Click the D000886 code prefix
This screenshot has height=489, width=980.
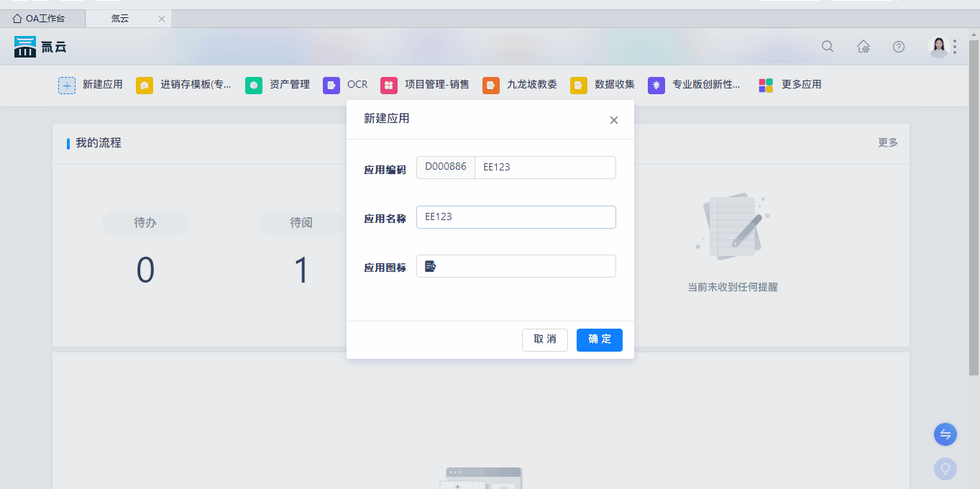click(x=446, y=168)
